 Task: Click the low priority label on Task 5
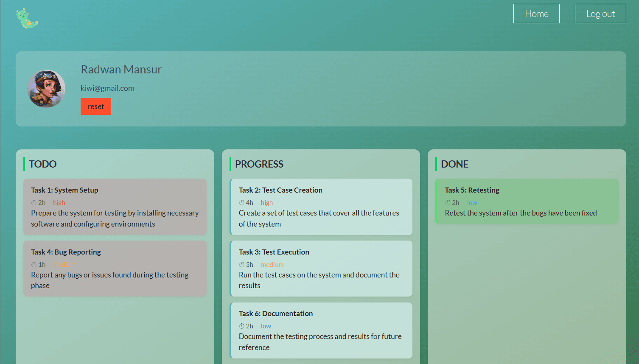point(472,202)
